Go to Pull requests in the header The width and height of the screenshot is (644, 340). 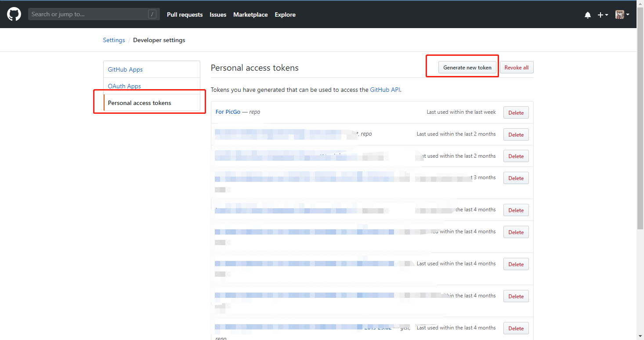click(x=185, y=14)
